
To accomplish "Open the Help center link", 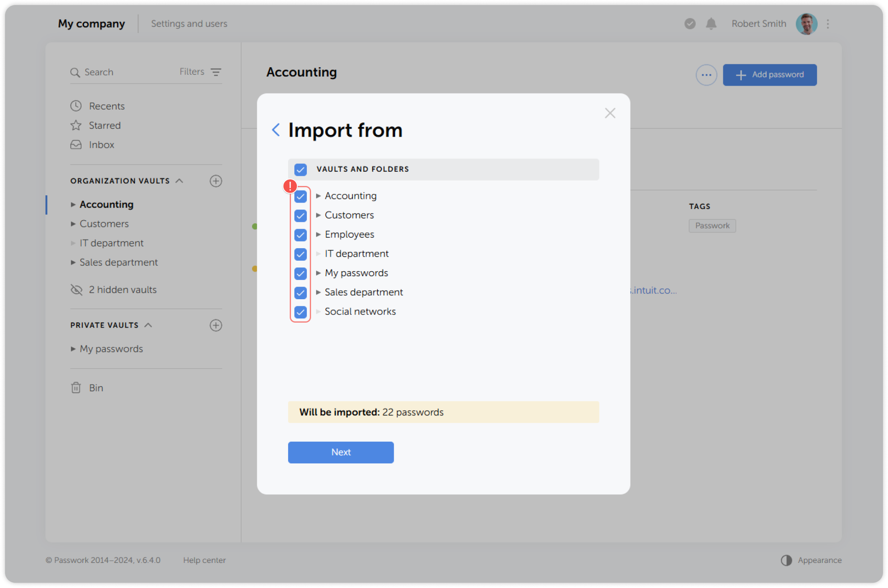I will [x=204, y=560].
